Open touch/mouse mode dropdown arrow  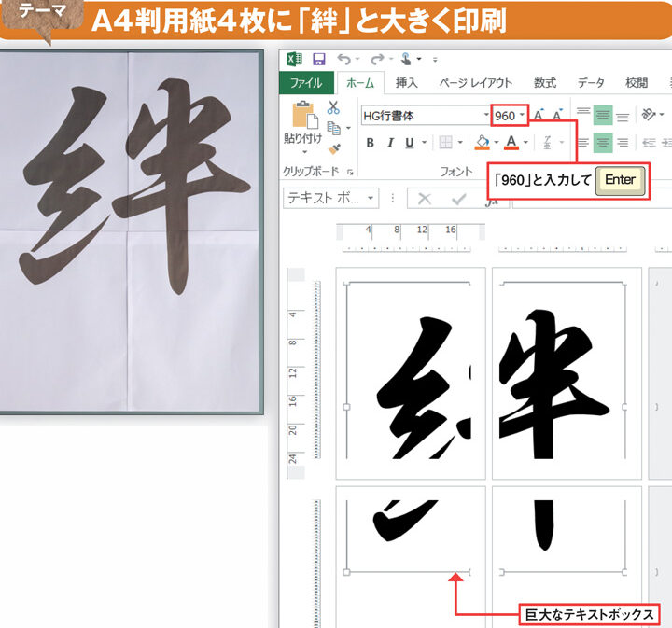point(419,59)
